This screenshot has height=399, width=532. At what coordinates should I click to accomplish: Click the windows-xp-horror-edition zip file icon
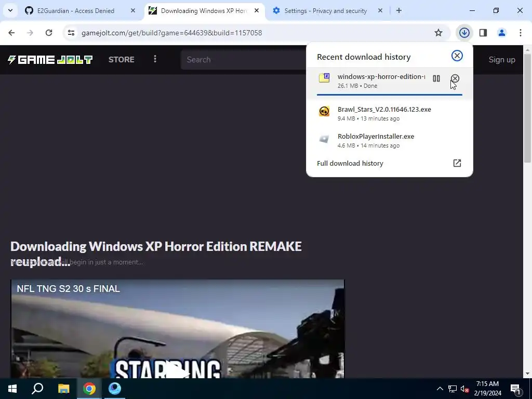click(324, 78)
